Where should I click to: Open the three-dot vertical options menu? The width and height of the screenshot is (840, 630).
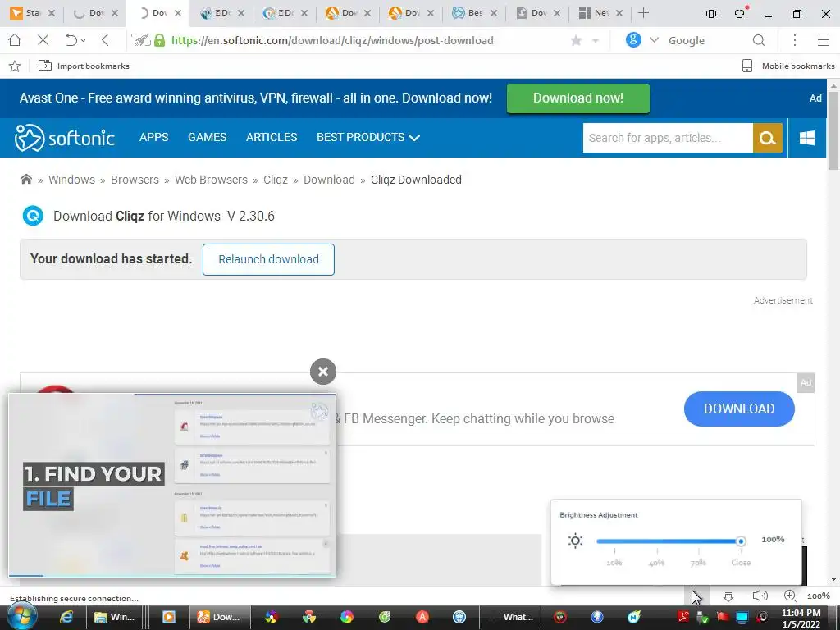[795, 40]
